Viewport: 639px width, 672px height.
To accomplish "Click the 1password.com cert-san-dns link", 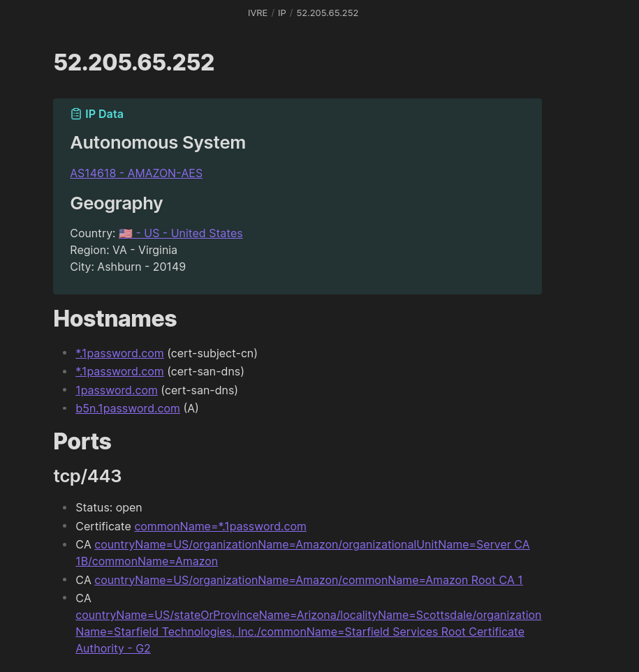I will click(x=116, y=389).
